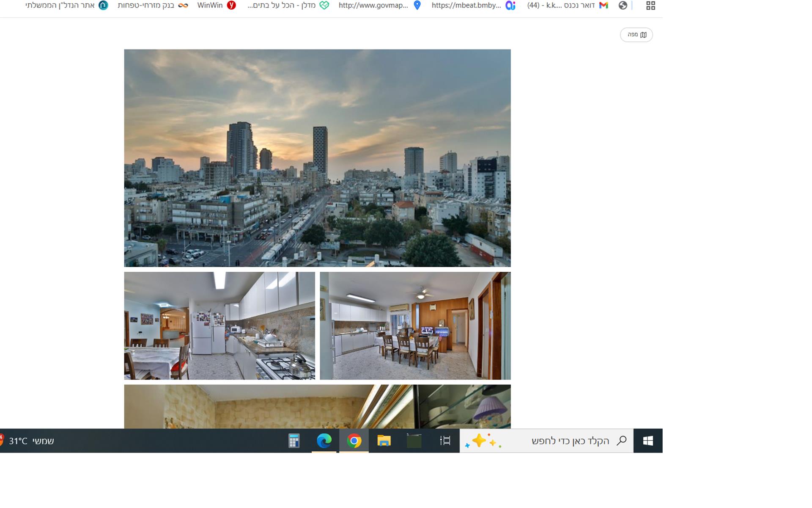The height and width of the screenshot is (508, 812).
Task: Open Microsoft Edge from the taskbar
Action: 324,441
